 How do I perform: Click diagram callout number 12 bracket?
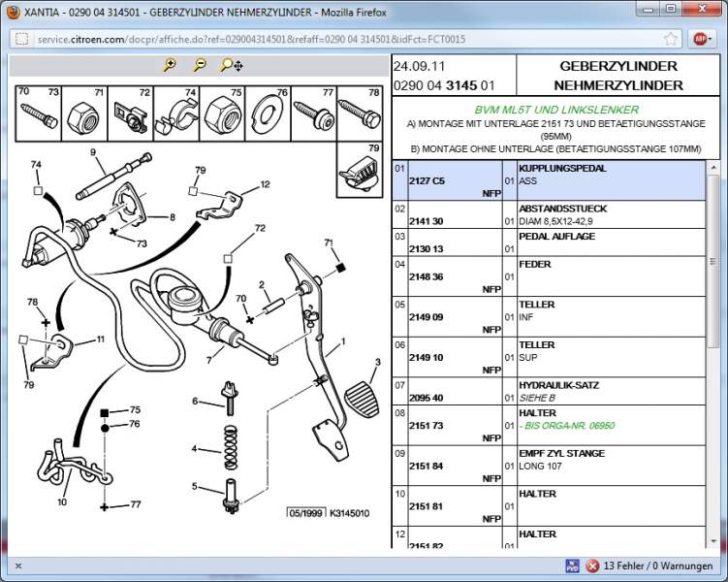tap(265, 184)
